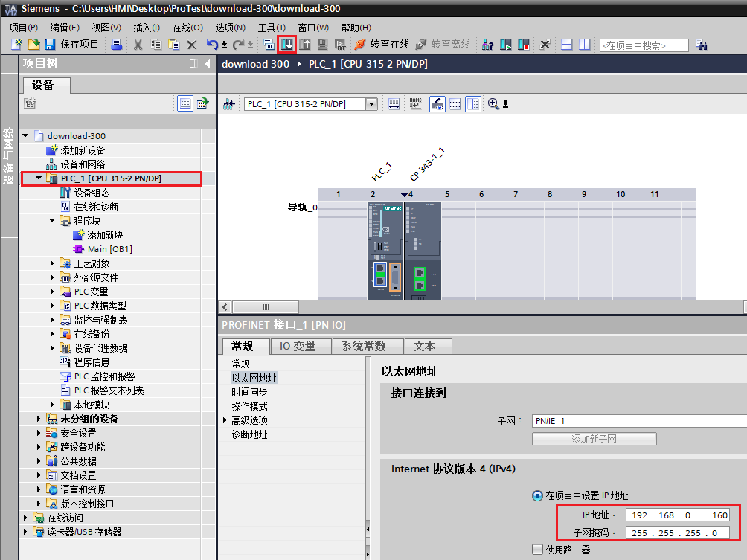Click the project overview icon in tree toolbar
This screenshot has height=560, width=747.
point(203,103)
